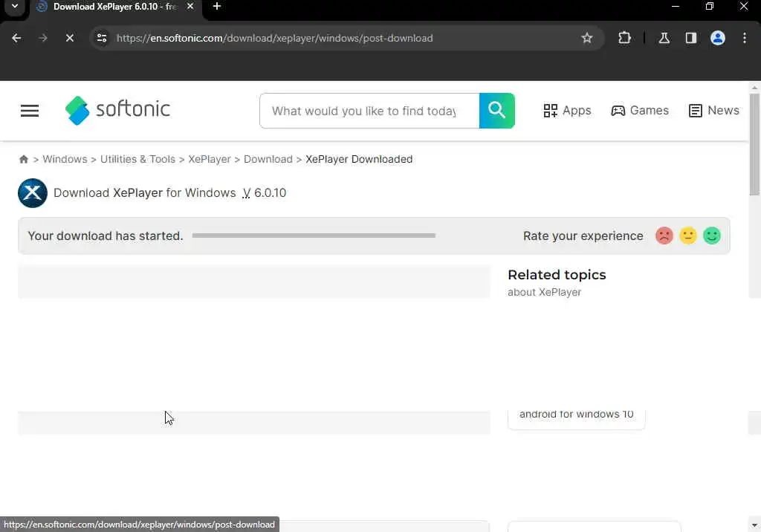This screenshot has width=761, height=532.
Task: Click the download progress bar
Action: [314, 236]
